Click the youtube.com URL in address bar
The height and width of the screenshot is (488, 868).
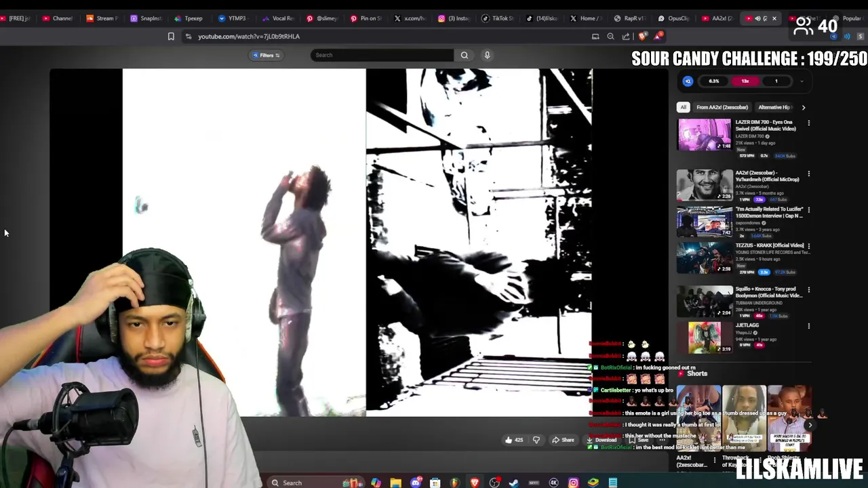(249, 37)
